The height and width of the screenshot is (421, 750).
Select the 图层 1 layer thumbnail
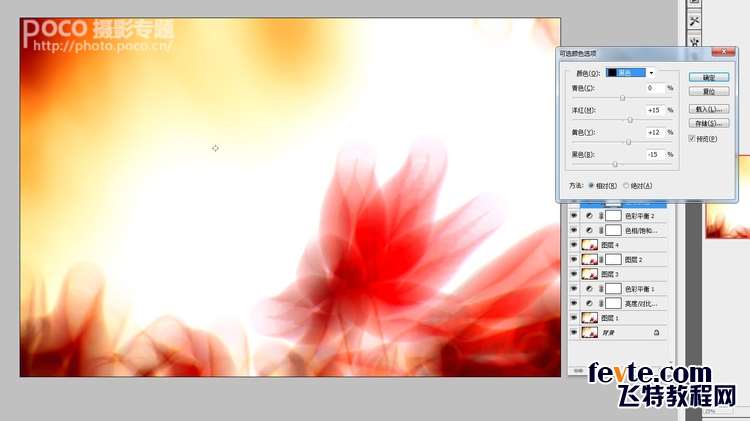[589, 318]
